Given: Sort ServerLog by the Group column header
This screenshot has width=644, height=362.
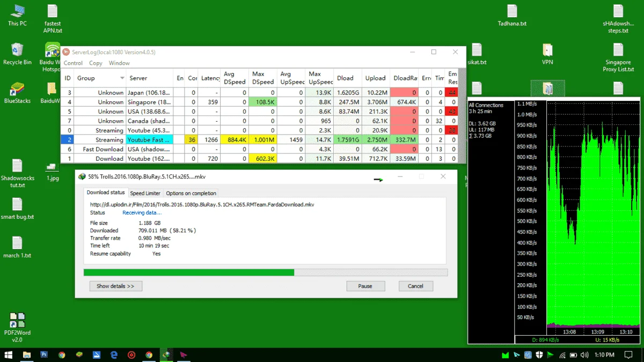Looking at the screenshot, I should [100, 78].
